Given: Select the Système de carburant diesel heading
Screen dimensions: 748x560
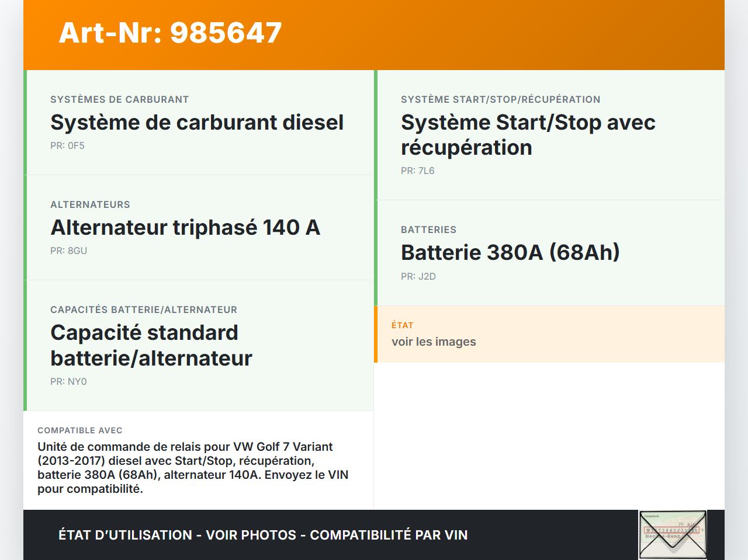Looking at the screenshot, I should (197, 123).
